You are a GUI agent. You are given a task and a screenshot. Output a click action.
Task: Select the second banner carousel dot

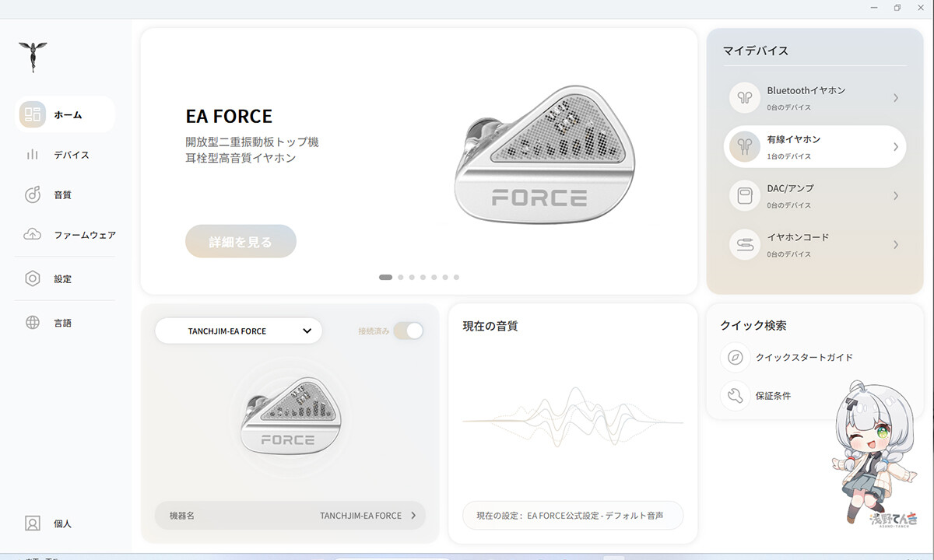(x=401, y=277)
